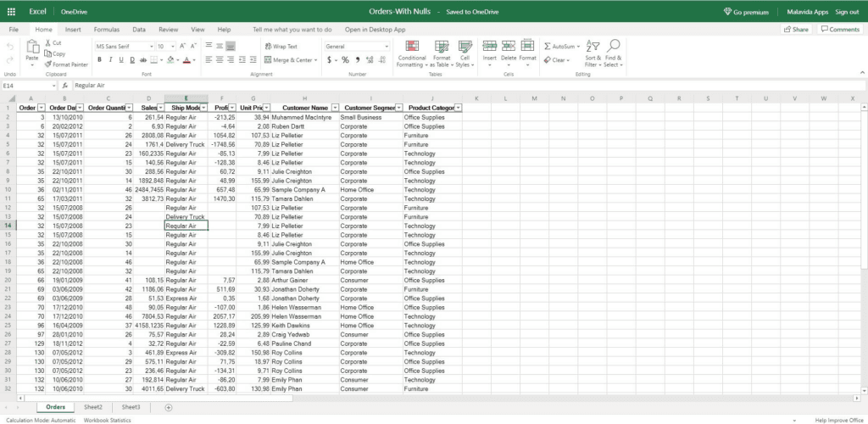The width and height of the screenshot is (868, 424).
Task: Click the Format Painter icon
Action: [x=47, y=64]
